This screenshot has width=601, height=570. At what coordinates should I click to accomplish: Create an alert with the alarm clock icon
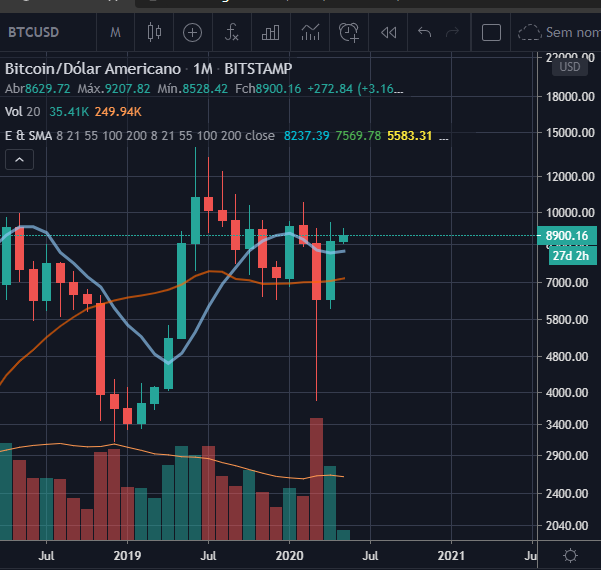(x=349, y=33)
